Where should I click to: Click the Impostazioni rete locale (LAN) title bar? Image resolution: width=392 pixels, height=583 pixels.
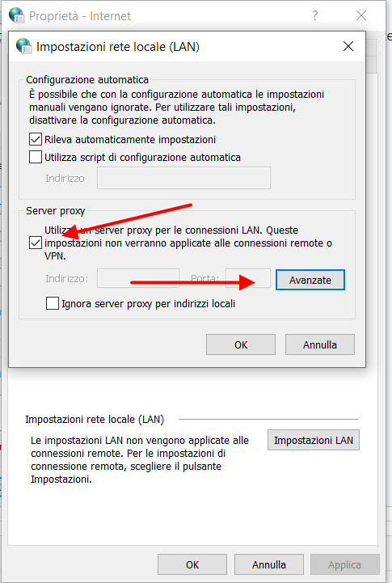[x=179, y=46]
